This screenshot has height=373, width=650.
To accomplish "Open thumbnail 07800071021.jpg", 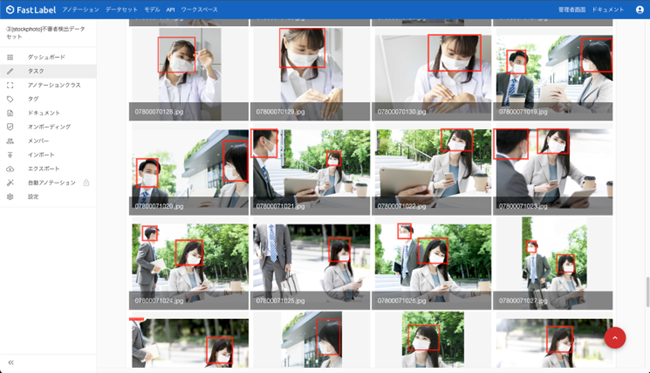I will click(x=310, y=169).
